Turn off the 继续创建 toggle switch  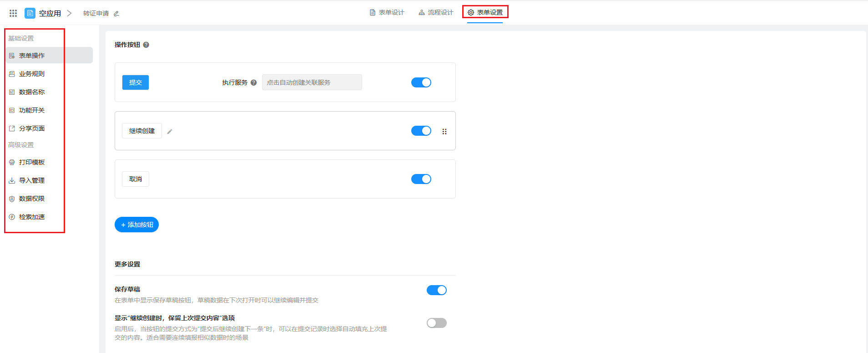pyautogui.click(x=421, y=131)
